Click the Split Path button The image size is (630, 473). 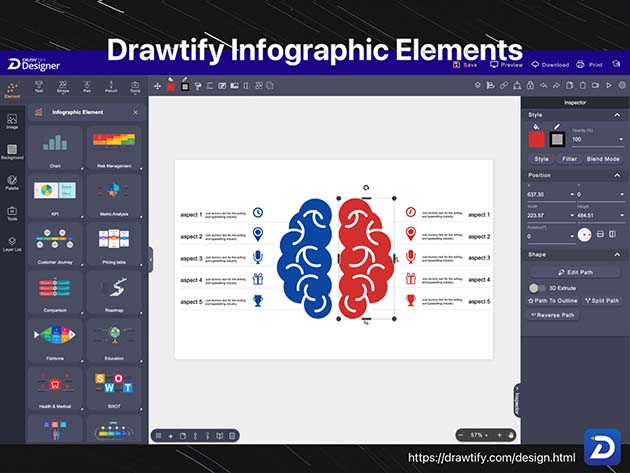(x=601, y=301)
